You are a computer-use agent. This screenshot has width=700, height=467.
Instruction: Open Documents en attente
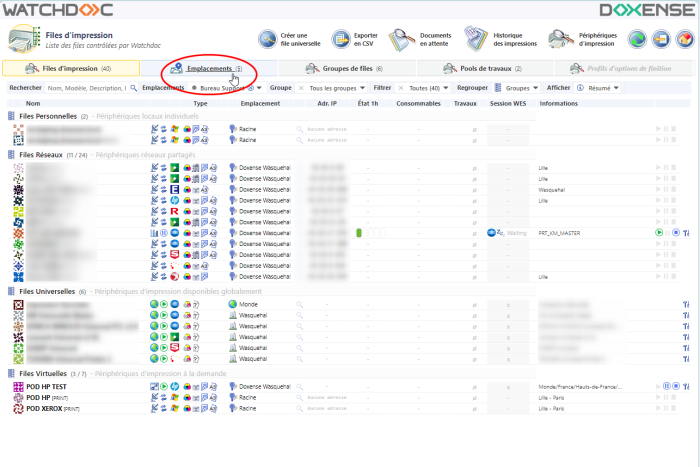(x=402, y=39)
